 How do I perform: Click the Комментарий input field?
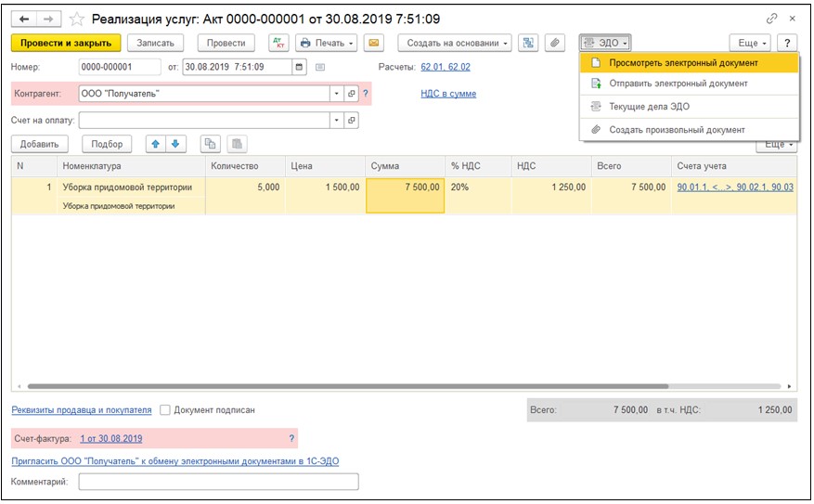pos(218,482)
